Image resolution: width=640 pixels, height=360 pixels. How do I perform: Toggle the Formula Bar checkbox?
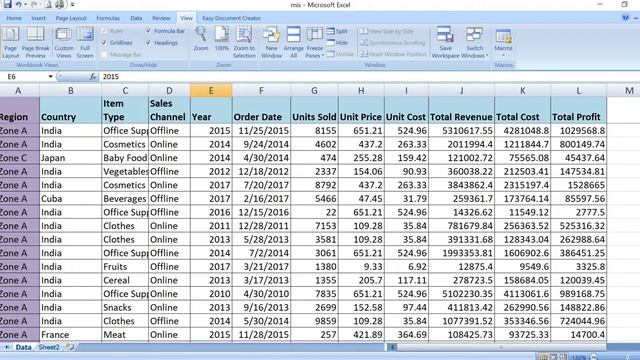coord(149,31)
